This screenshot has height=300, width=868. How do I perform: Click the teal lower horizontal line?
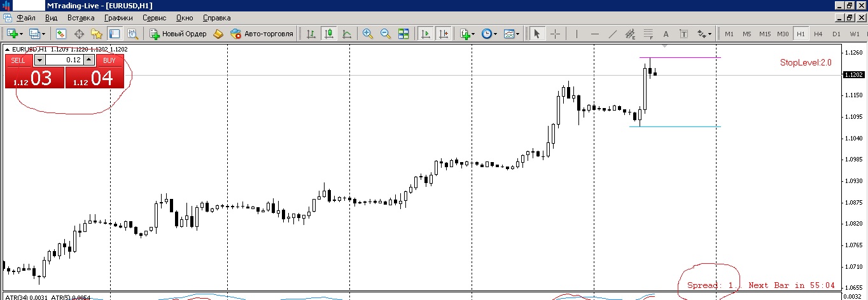[675, 126]
